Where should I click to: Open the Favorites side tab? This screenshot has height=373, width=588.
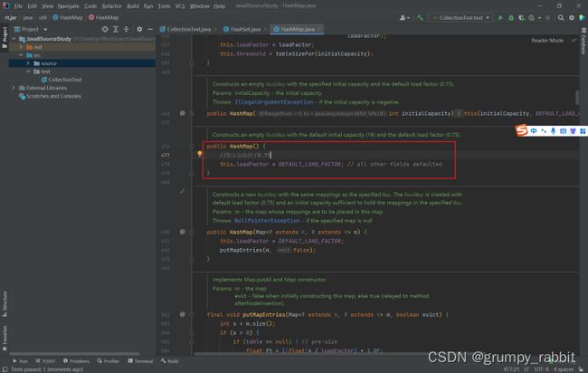tap(5, 338)
